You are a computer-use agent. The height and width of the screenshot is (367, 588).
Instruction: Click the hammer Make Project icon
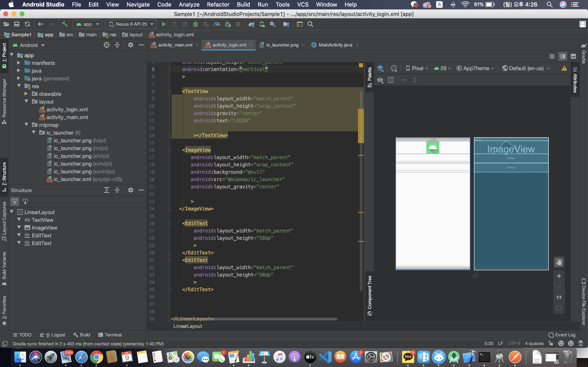point(64,24)
